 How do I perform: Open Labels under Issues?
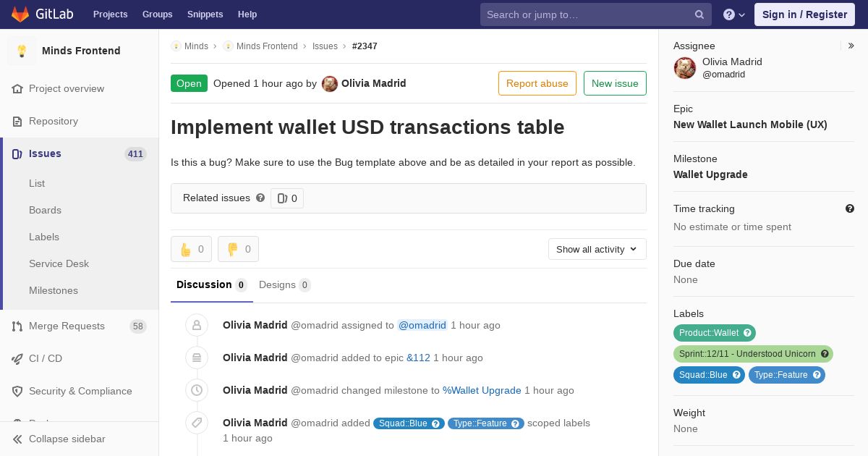coord(44,237)
